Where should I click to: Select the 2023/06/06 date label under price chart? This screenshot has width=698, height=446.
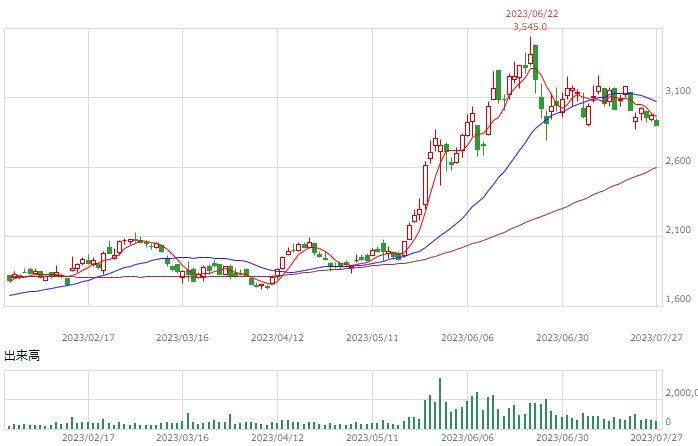(x=467, y=338)
